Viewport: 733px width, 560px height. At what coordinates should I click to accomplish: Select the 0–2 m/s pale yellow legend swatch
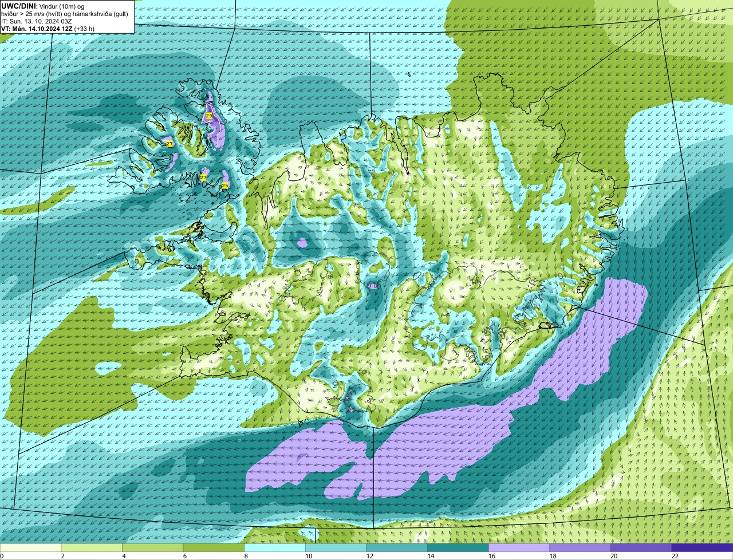(x=30, y=547)
